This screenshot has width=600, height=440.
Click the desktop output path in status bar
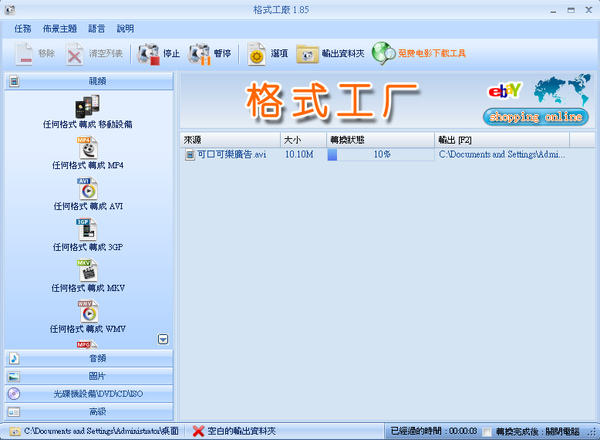point(101,431)
